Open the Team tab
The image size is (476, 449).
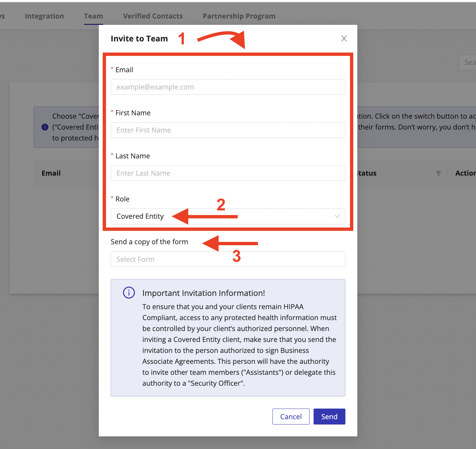93,16
